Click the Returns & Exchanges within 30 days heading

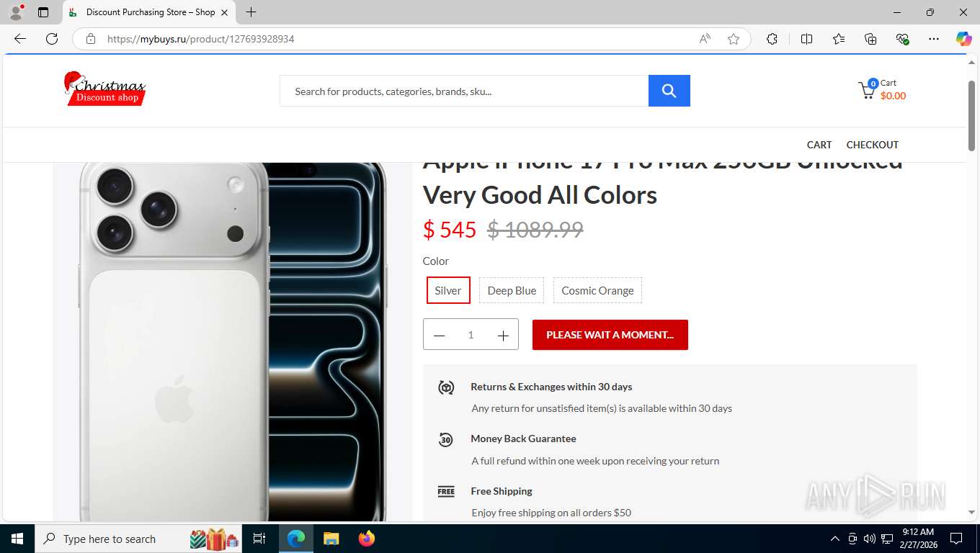tap(551, 387)
